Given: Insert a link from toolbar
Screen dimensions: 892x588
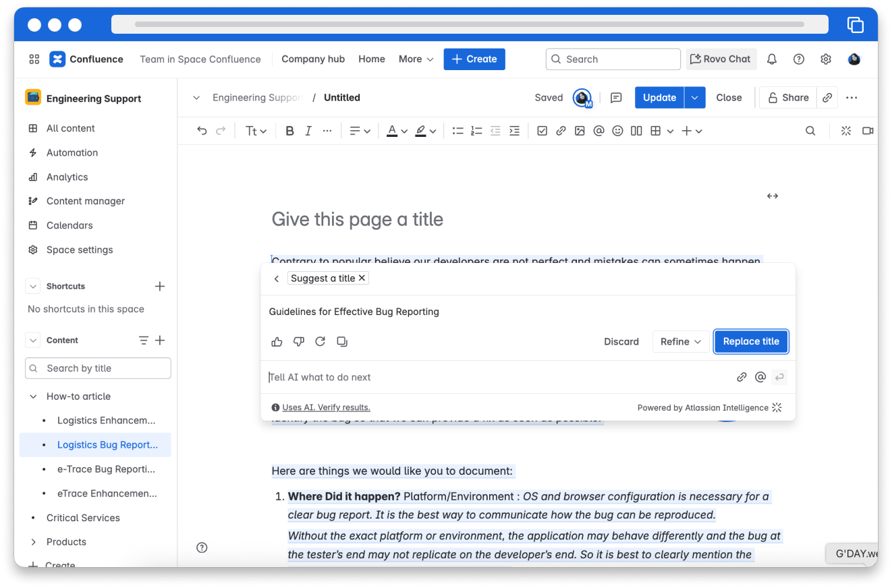Looking at the screenshot, I should coord(561,131).
